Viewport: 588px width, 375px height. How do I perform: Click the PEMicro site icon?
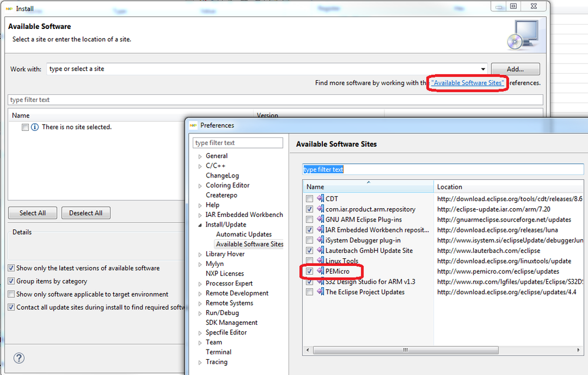321,271
